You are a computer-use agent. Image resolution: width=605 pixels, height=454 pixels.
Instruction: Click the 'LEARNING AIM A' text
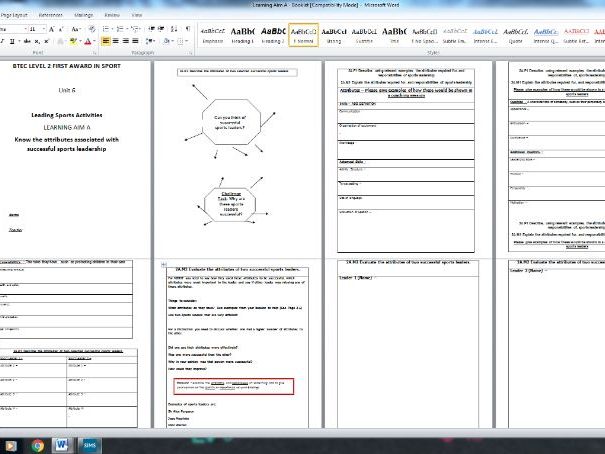pos(67,127)
